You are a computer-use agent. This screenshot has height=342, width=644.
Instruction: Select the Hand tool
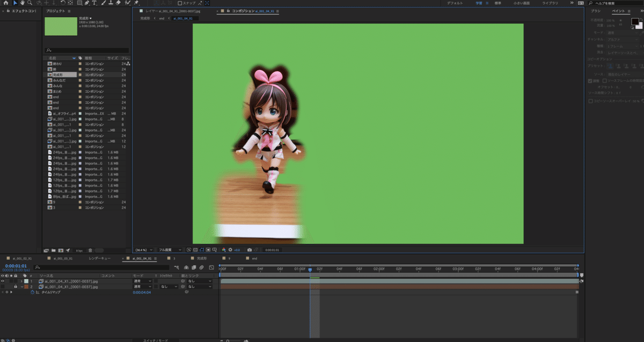(x=22, y=3)
